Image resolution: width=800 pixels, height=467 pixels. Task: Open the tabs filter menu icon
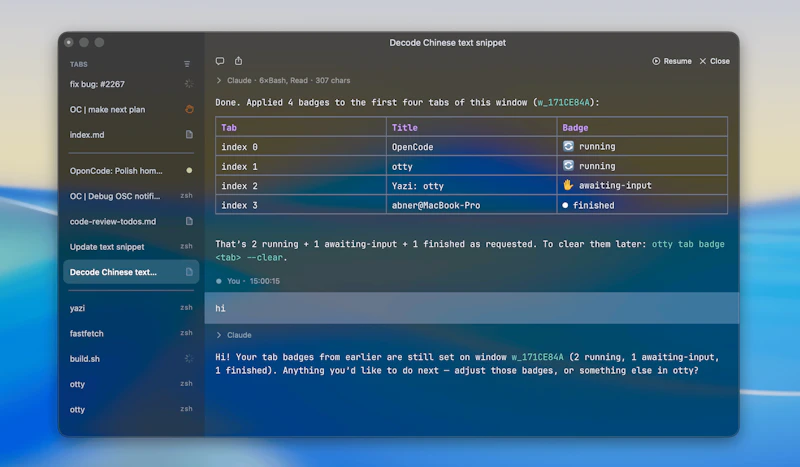(187, 64)
